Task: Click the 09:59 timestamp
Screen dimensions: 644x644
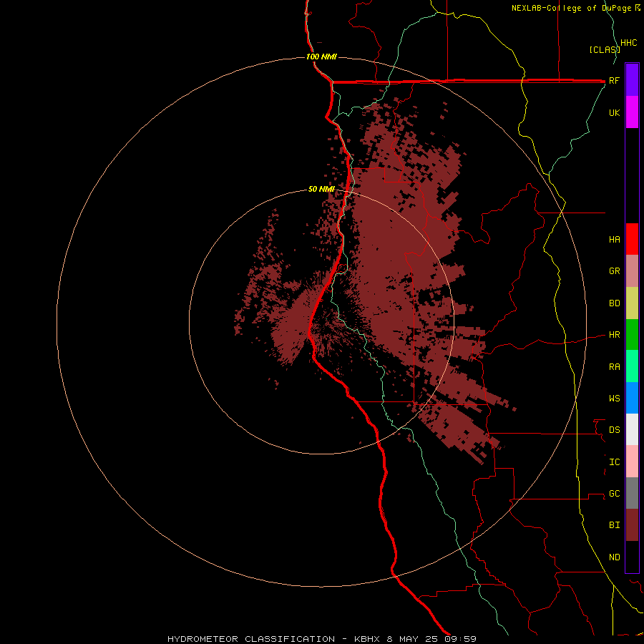Action: click(460, 639)
